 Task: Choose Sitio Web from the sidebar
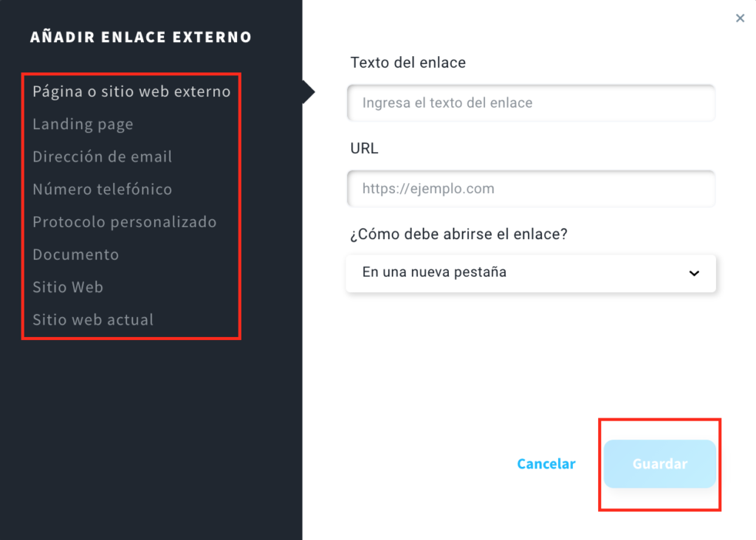pyautogui.click(x=68, y=287)
